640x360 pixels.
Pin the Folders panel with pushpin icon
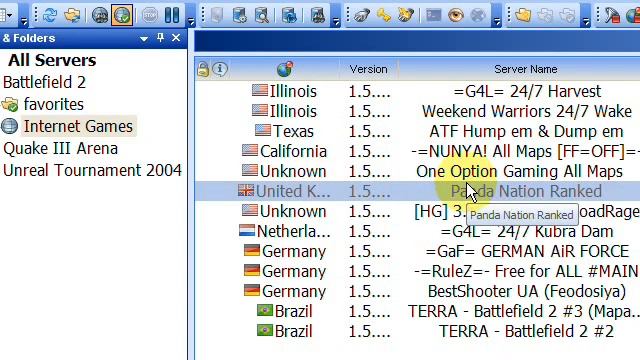pyautogui.click(x=160, y=38)
